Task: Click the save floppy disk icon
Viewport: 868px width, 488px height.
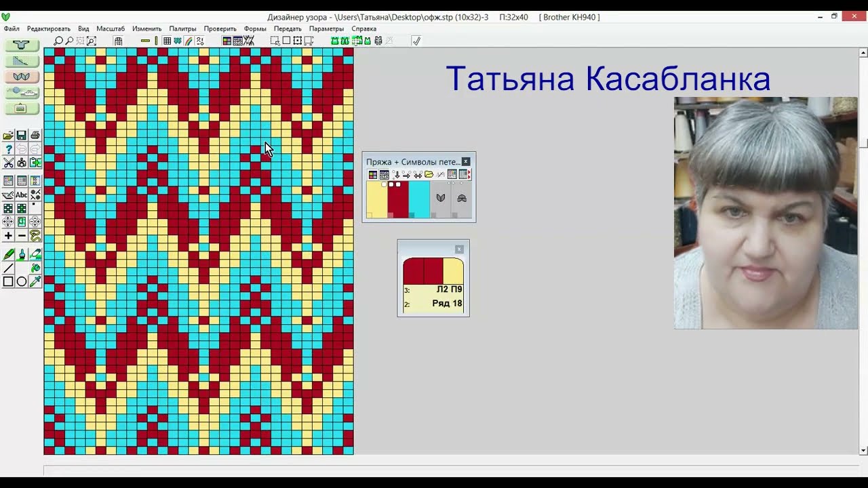Action: (22, 136)
